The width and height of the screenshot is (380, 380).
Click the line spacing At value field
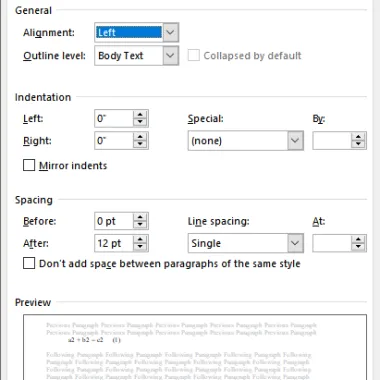332,243
